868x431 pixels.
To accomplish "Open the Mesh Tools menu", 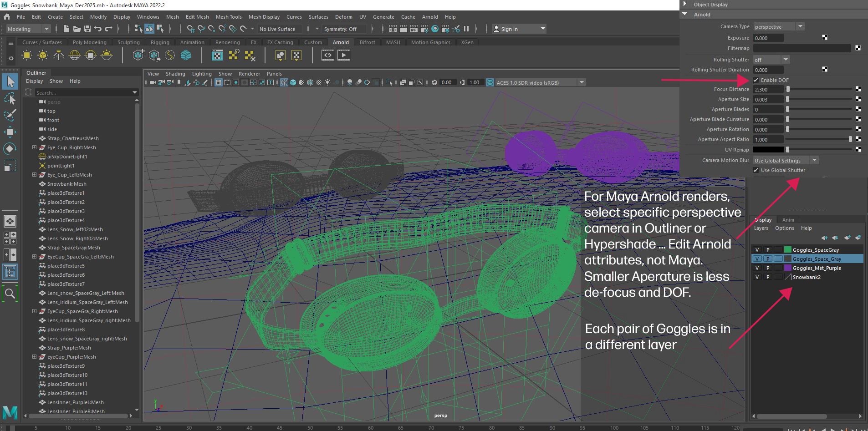I will tap(228, 17).
